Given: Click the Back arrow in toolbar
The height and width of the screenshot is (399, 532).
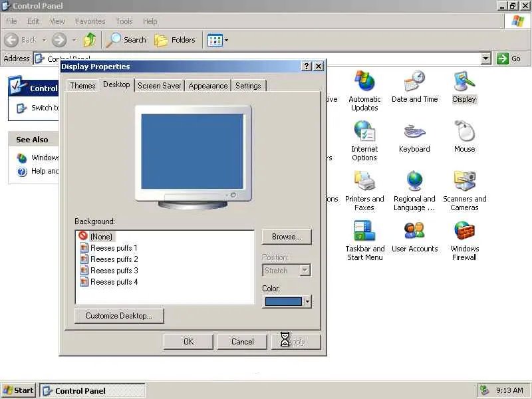Looking at the screenshot, I should coord(11,40).
